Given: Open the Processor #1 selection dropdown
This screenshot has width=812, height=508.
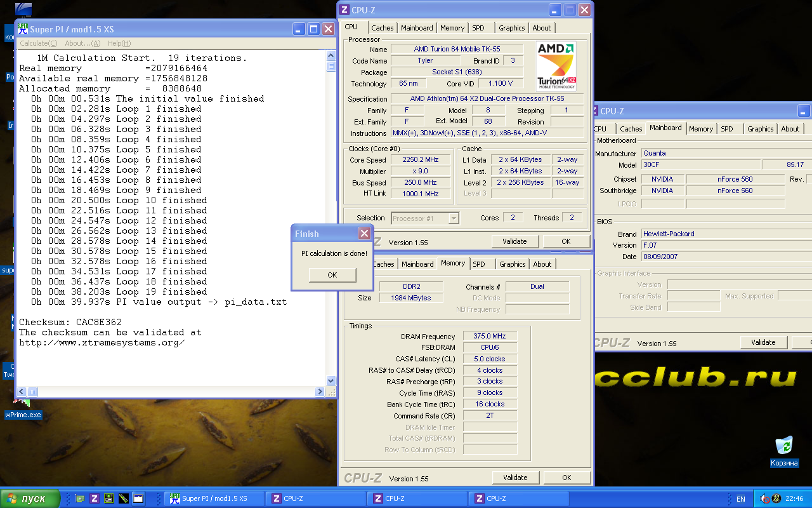Looking at the screenshot, I should click(x=425, y=218).
